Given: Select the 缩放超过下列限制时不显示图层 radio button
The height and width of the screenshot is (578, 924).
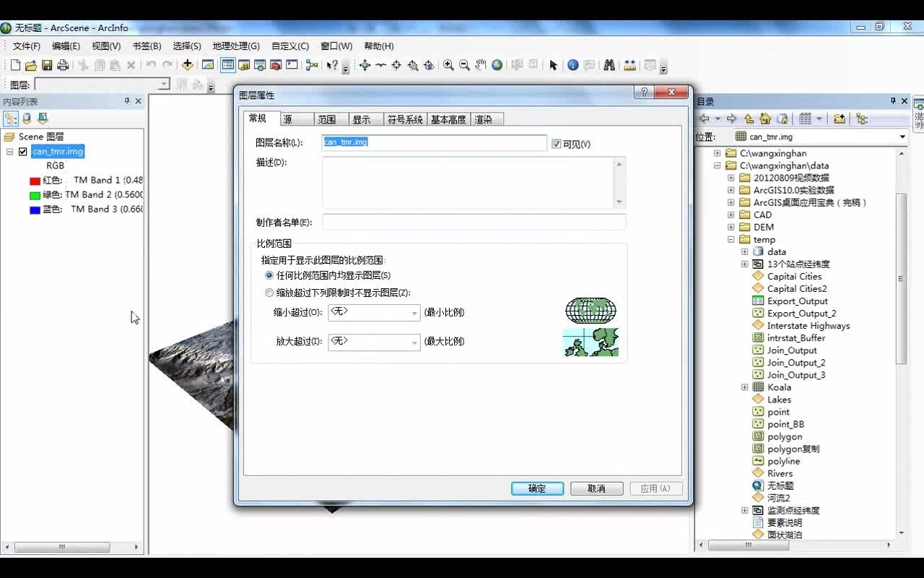Looking at the screenshot, I should pos(269,292).
